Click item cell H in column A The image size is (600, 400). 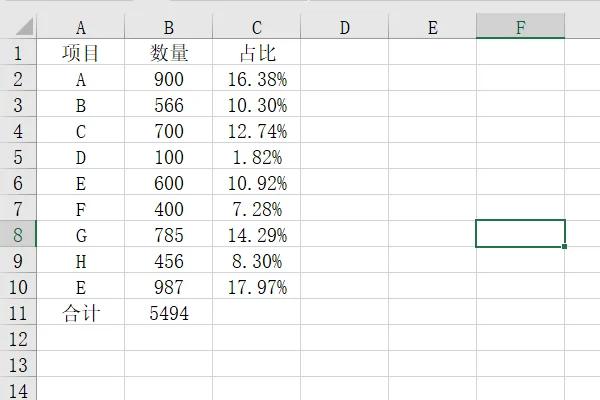[80, 260]
